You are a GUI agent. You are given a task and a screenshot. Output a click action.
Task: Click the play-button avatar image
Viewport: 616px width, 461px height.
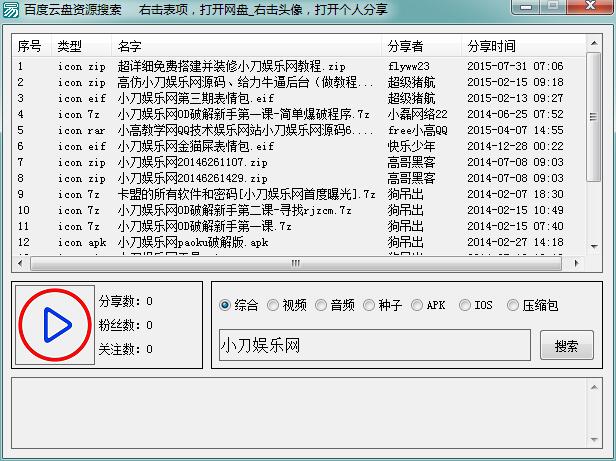point(55,325)
